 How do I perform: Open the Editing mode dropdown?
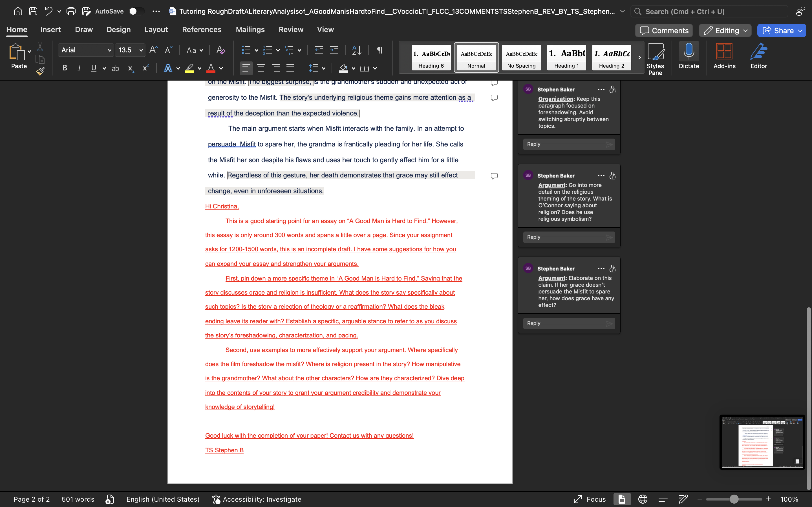point(724,30)
